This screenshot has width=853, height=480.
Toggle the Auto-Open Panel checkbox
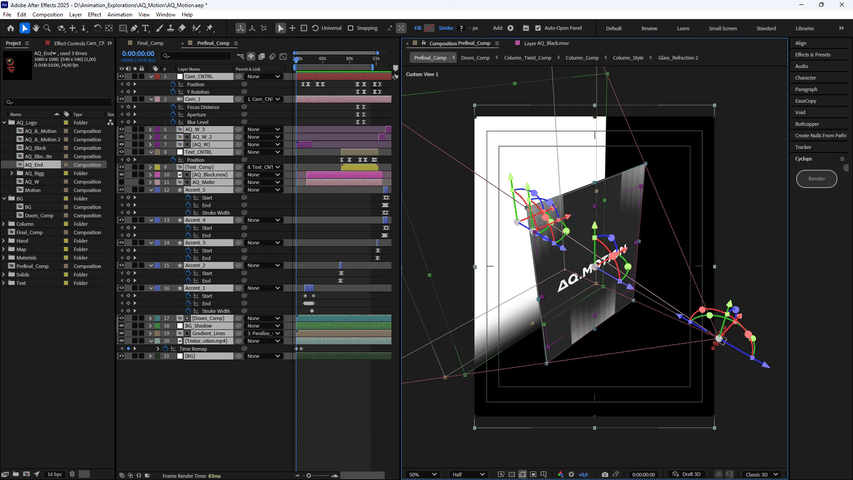click(x=538, y=28)
